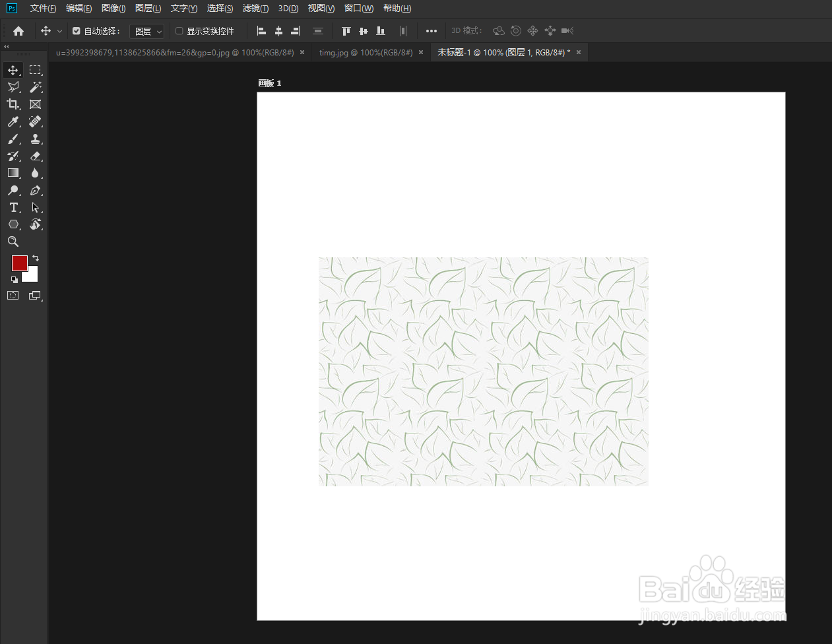Screen dimensions: 832x644
Task: Align top edges
Action: pyautogui.click(x=346, y=31)
